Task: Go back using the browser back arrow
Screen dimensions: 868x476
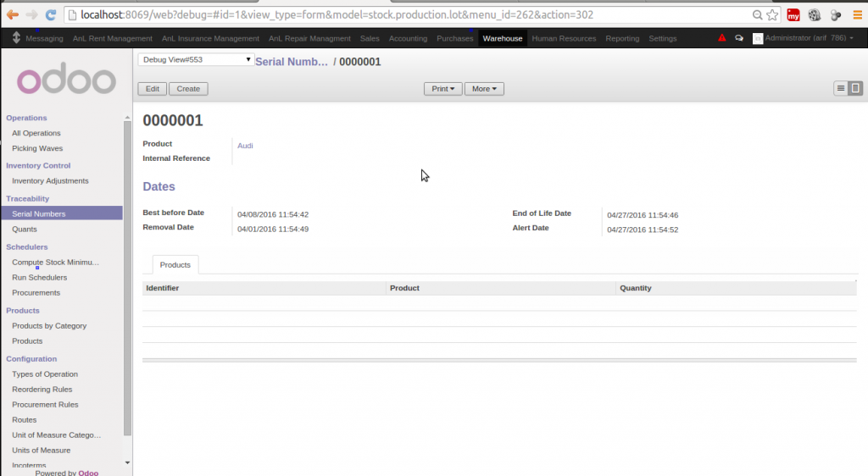Action: tap(13, 14)
